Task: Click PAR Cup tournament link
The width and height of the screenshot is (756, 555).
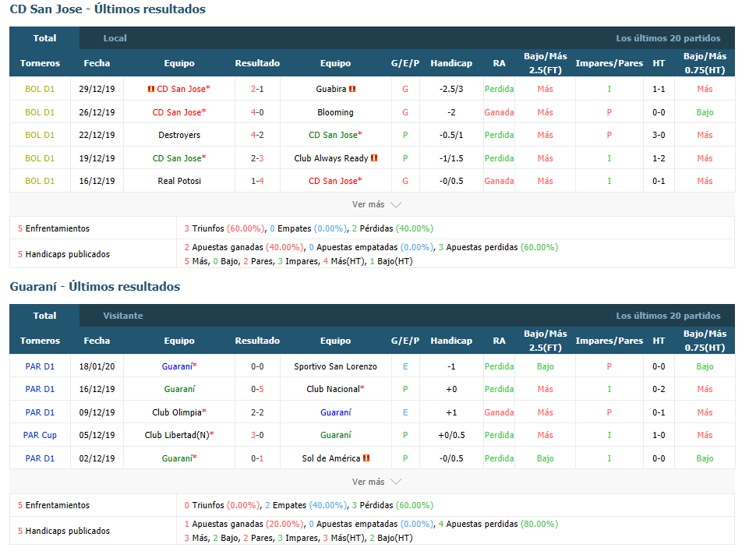Action: coord(40,435)
